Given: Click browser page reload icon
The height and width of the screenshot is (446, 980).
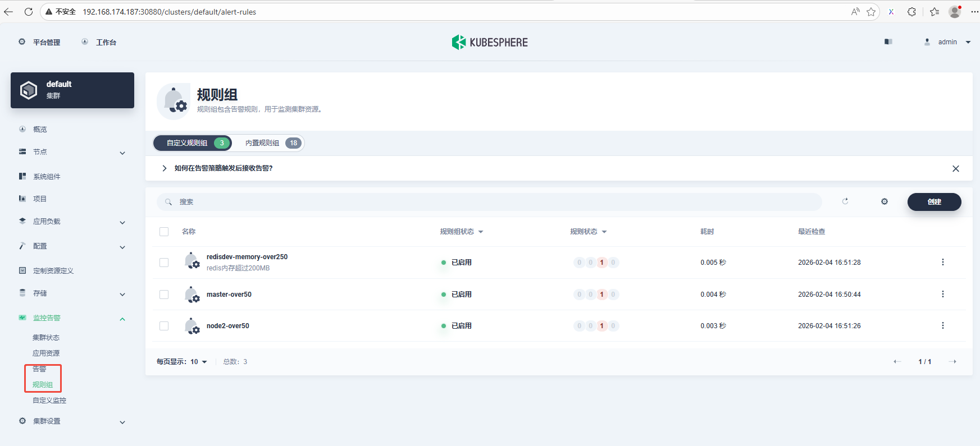Looking at the screenshot, I should tap(29, 12).
